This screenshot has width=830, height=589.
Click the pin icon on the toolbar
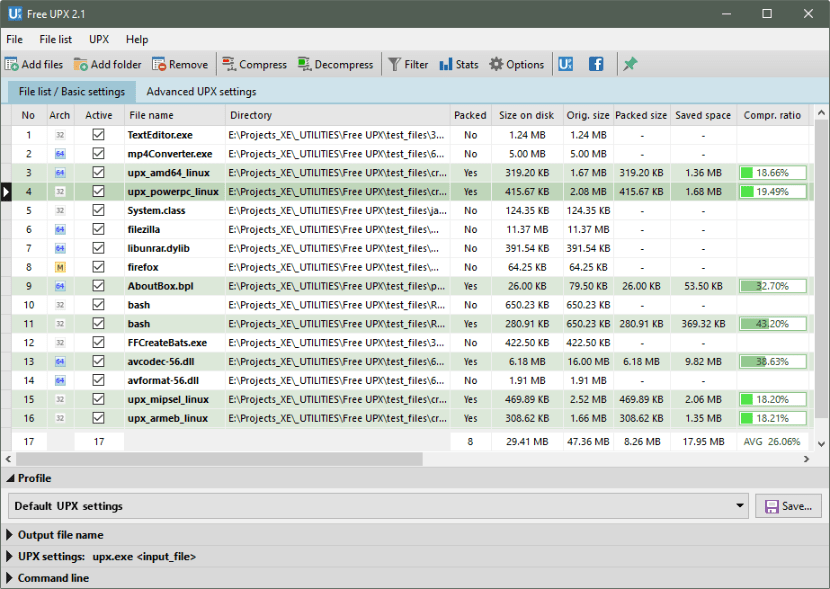coord(629,63)
